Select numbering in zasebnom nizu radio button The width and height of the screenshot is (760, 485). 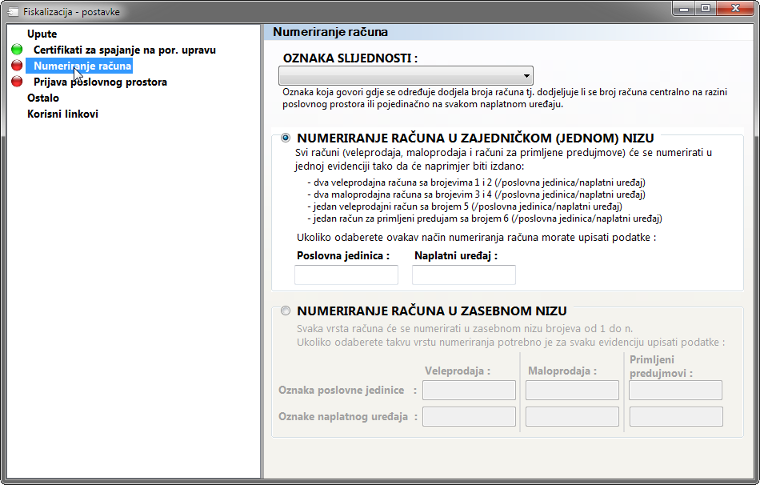(285, 311)
